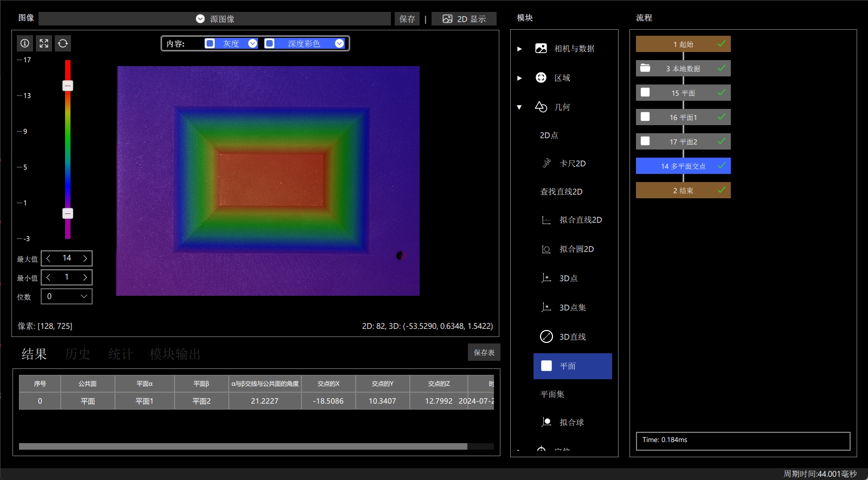Select the 1 起始 flow step
This screenshot has width=868, height=480.
click(683, 44)
